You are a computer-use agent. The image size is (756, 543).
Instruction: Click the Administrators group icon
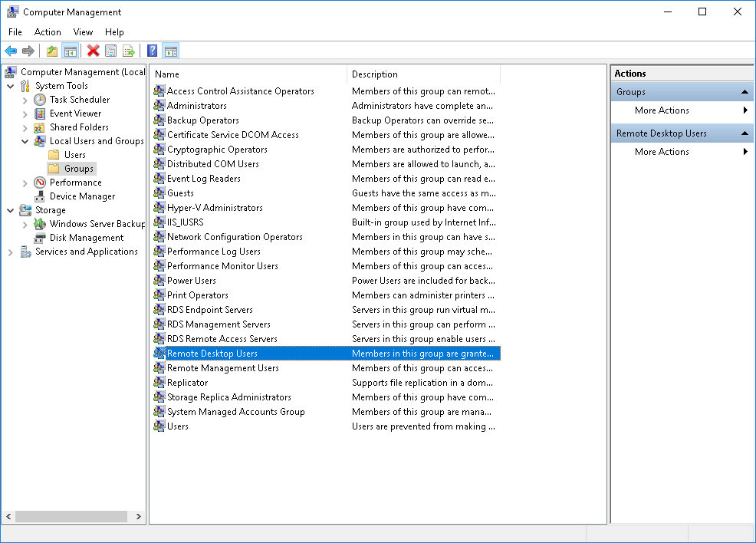[159, 105]
